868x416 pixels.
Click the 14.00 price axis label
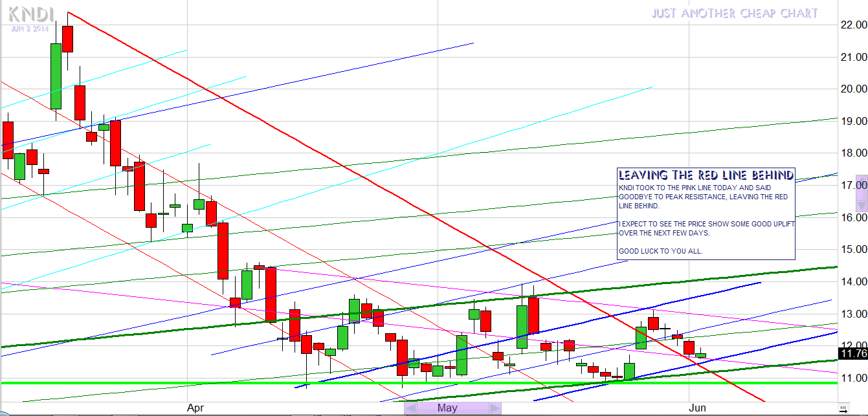852,281
